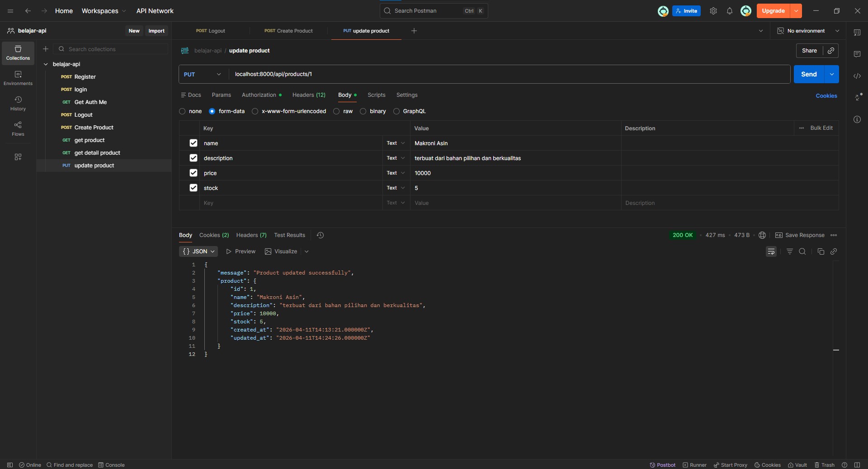Screen dimensions: 868x469
Task: Open the code snippet panel icon
Action: (857, 76)
